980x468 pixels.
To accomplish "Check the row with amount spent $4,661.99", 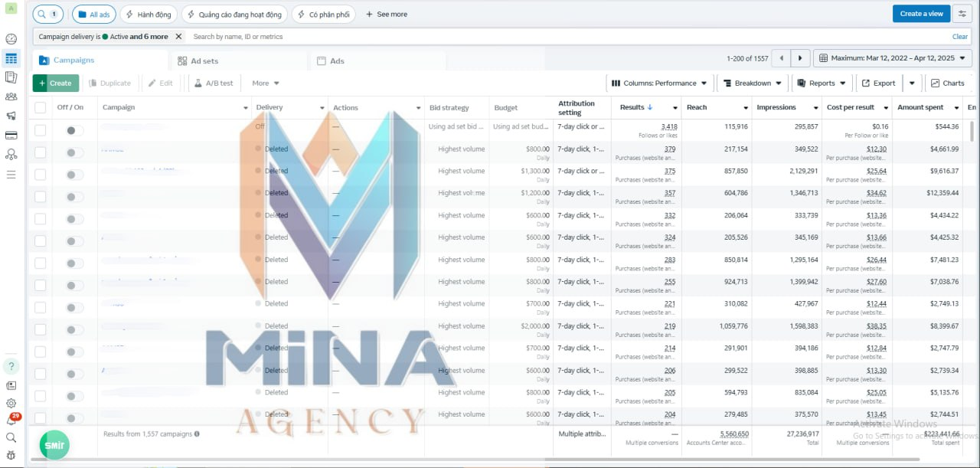I will (x=40, y=152).
